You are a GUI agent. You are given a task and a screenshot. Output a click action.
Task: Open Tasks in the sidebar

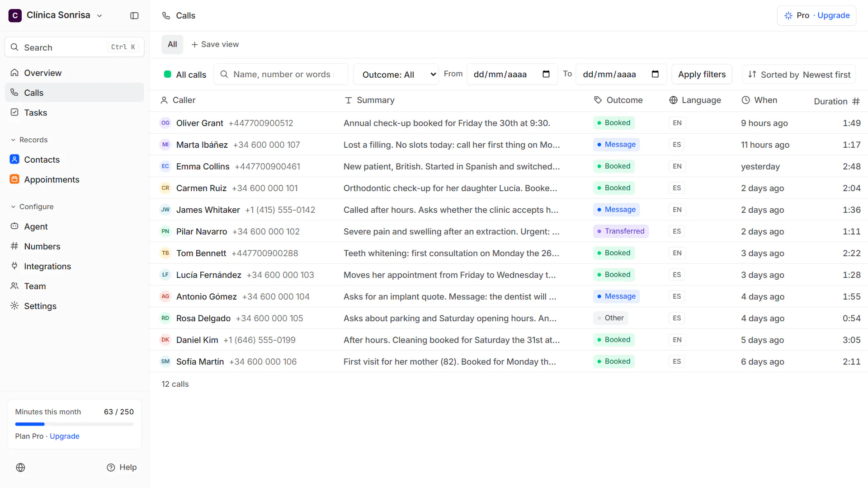tap(75, 113)
